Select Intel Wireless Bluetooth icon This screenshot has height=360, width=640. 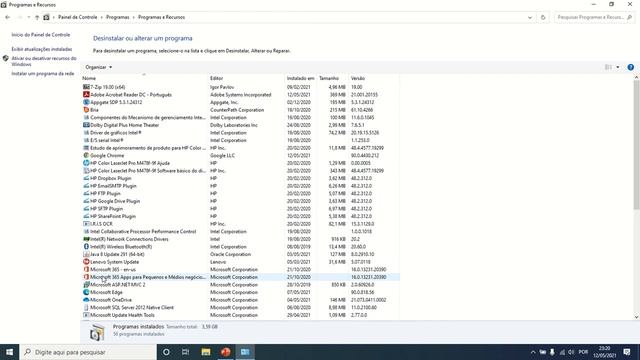(x=86, y=247)
